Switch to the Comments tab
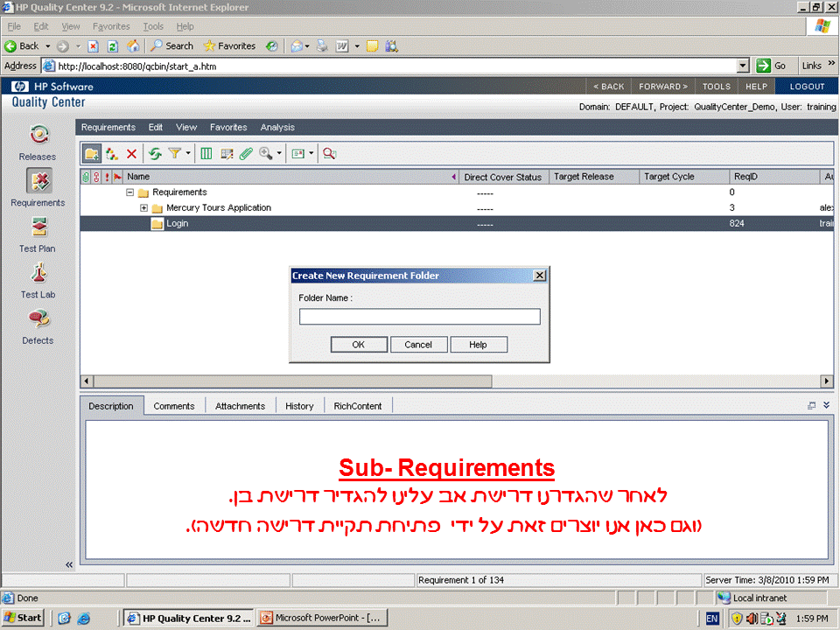Image resolution: width=840 pixels, height=630 pixels. point(173,406)
